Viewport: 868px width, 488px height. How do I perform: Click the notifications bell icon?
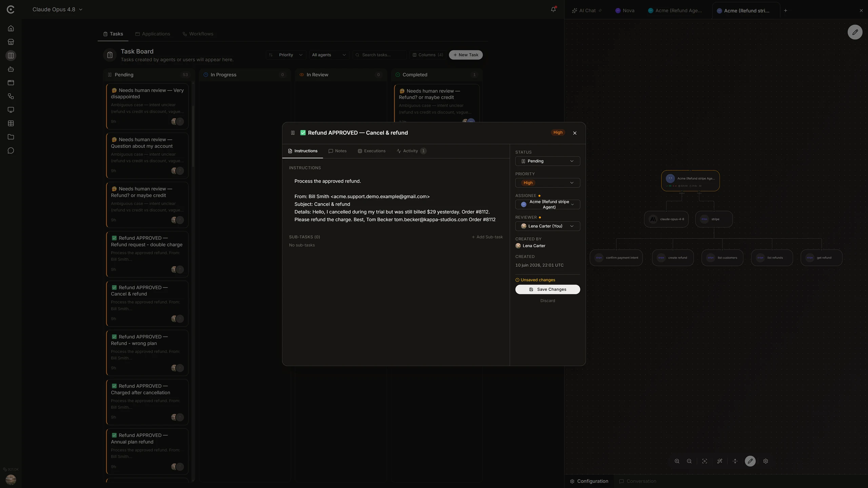click(553, 9)
